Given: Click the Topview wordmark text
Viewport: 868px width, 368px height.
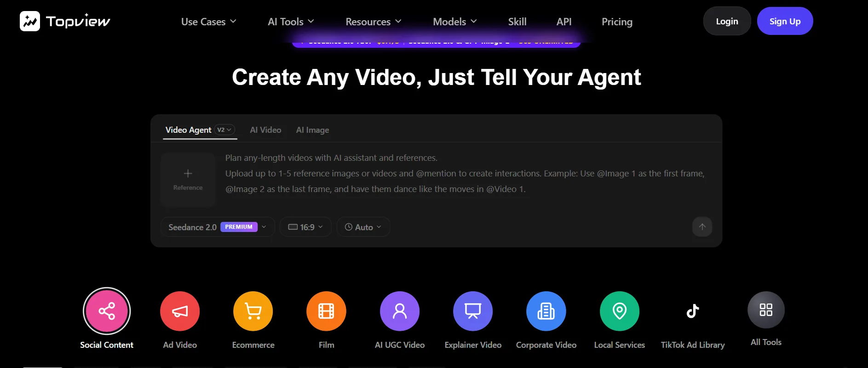Looking at the screenshot, I should click(78, 21).
